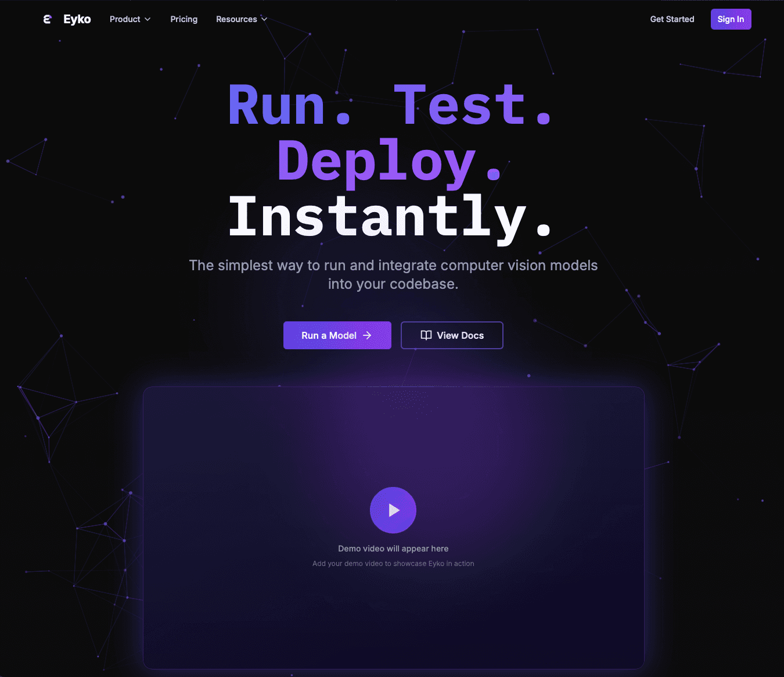Click the book icon beside View Docs

point(426,335)
